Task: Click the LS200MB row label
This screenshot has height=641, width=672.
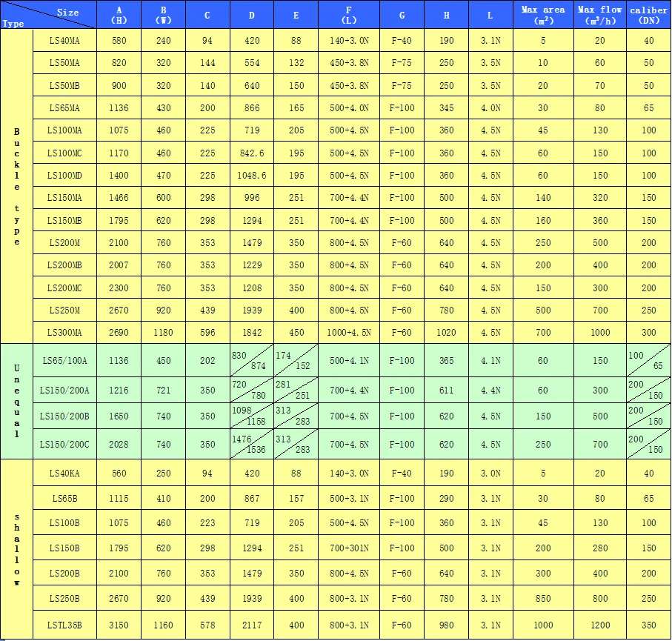Action: click(64, 265)
